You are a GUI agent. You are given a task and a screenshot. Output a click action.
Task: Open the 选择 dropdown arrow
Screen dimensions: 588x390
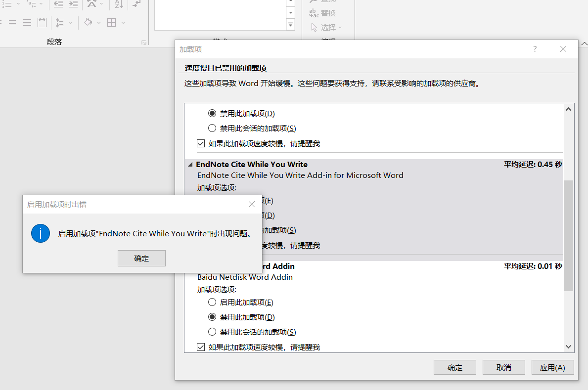[x=340, y=27]
